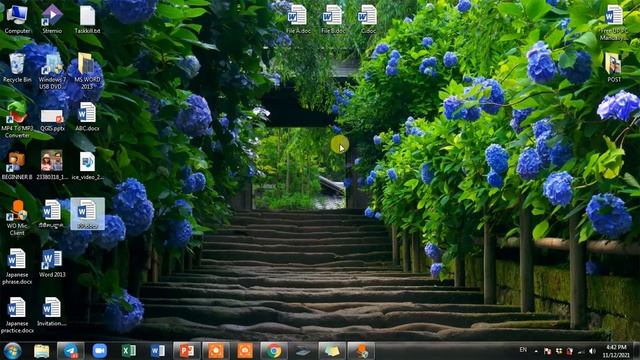The height and width of the screenshot is (360, 640).
Task: Open File Explorer from the taskbar
Action: tap(42, 351)
